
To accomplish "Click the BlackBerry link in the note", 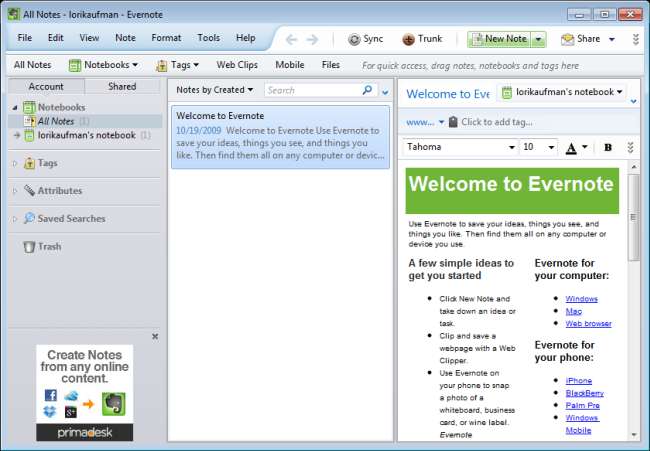I will (x=585, y=393).
